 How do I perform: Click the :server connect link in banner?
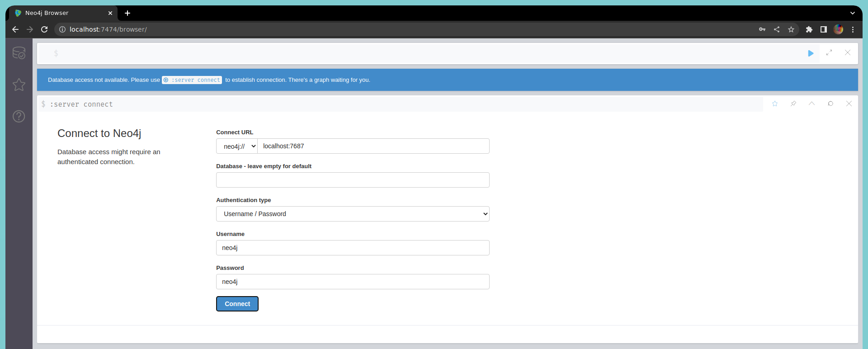coord(192,80)
